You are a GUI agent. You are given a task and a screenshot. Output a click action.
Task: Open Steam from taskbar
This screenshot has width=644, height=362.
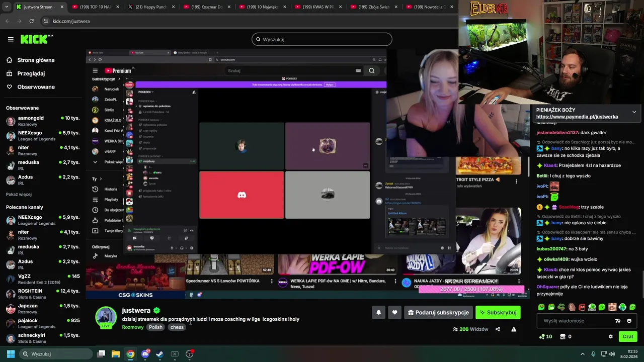pyautogui.click(x=159, y=354)
